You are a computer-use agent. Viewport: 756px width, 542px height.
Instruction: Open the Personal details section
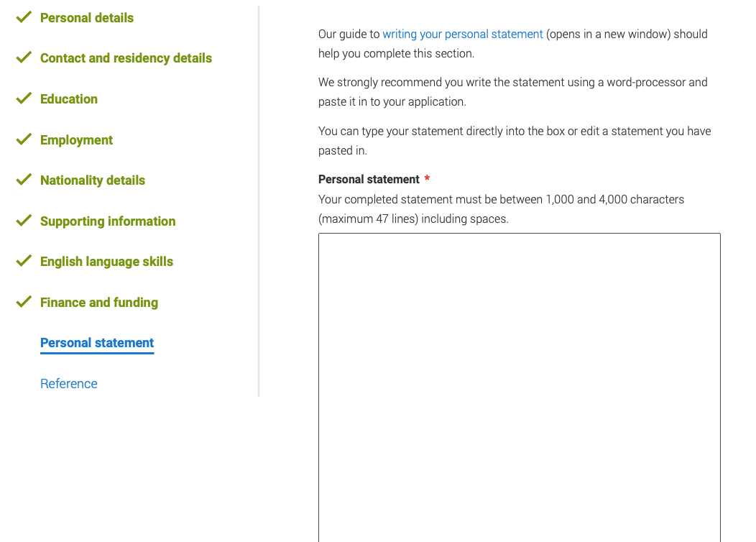[x=87, y=18]
